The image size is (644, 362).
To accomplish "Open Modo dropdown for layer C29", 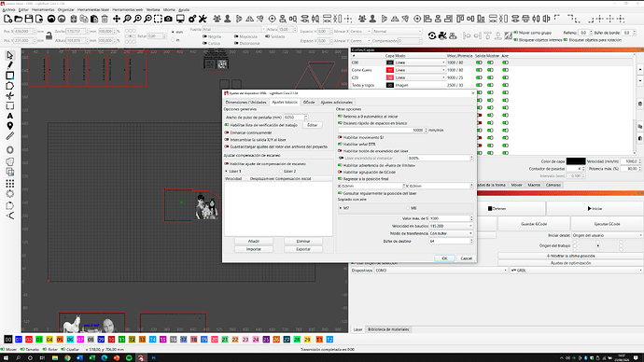I will [x=420, y=77].
